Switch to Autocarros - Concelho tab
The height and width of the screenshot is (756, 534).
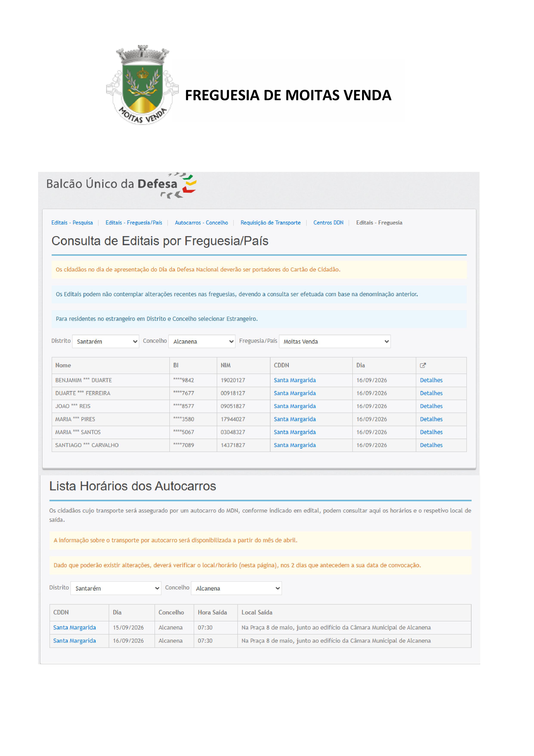tap(201, 223)
